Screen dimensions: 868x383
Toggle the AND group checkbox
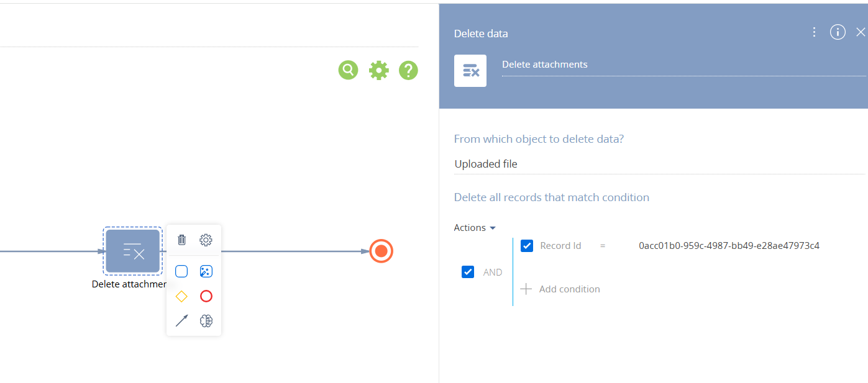point(468,272)
